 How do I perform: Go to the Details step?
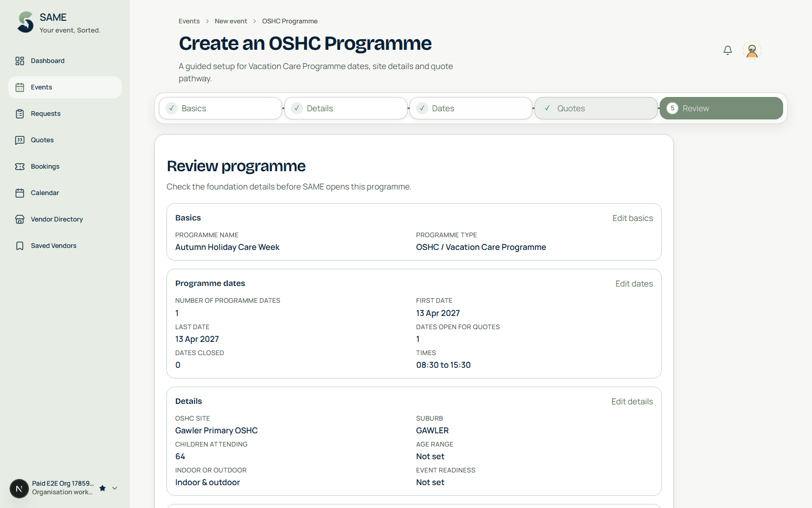(346, 108)
